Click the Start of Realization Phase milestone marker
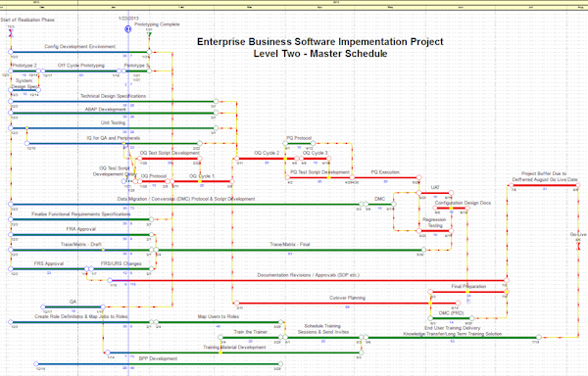Viewport: 588px width, 376px height. pyautogui.click(x=11, y=33)
